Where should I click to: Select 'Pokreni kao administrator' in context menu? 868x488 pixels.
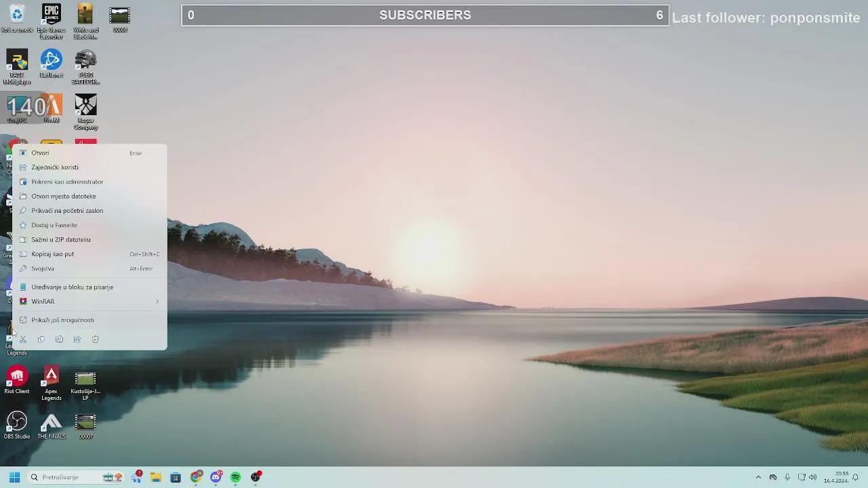pos(67,182)
